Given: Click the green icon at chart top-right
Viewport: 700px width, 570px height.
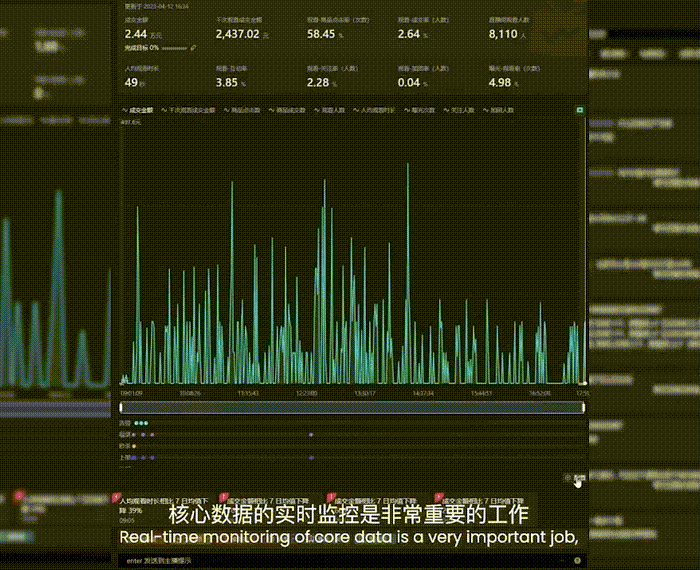Looking at the screenshot, I should point(579,110).
